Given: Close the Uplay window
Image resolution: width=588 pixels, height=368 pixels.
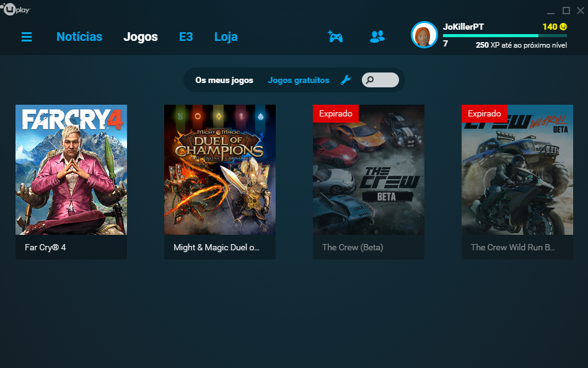Looking at the screenshot, I should click(x=581, y=11).
